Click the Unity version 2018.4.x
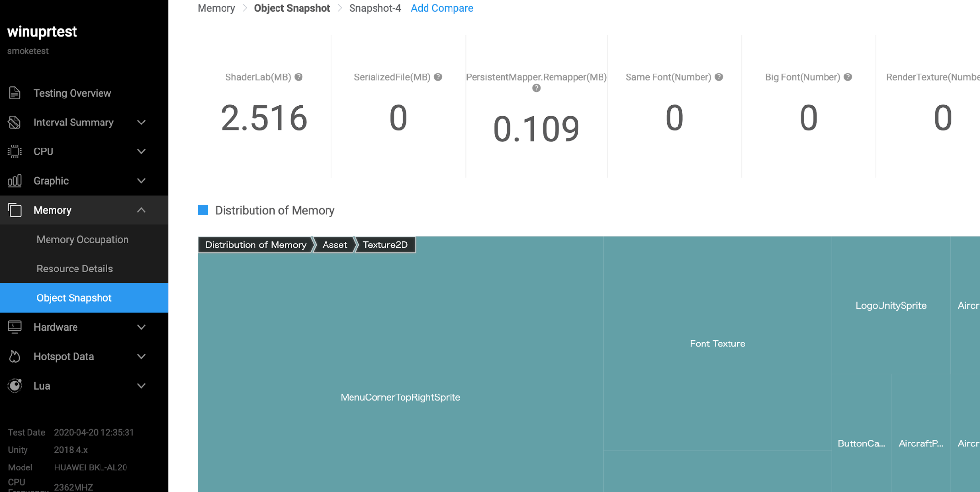This screenshot has height=492, width=980. [x=71, y=450]
